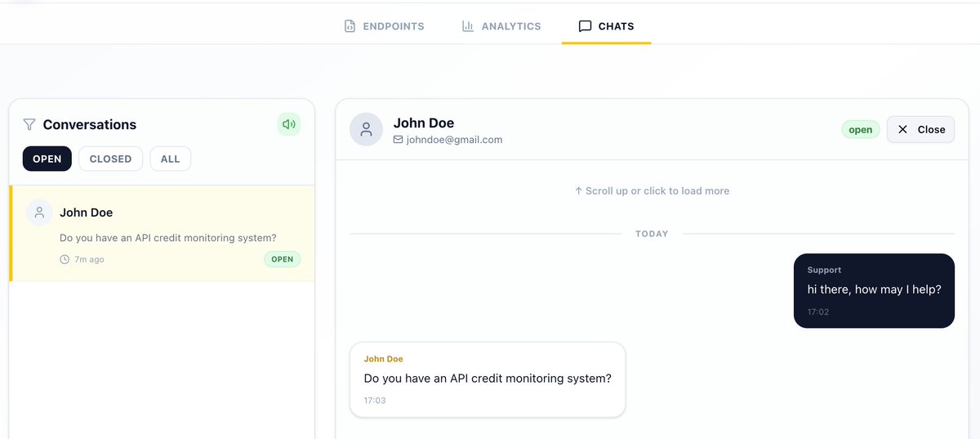Show only Open conversations

click(x=47, y=159)
